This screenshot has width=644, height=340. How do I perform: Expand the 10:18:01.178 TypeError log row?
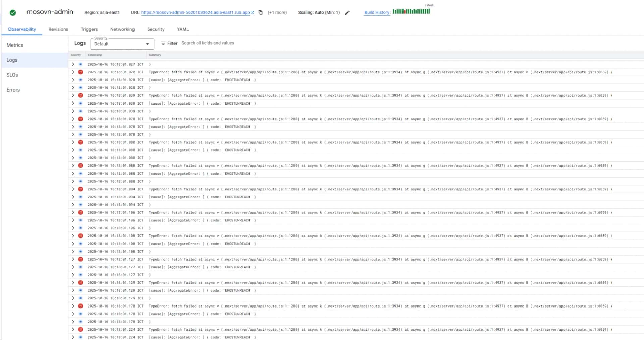pyautogui.click(x=73, y=306)
